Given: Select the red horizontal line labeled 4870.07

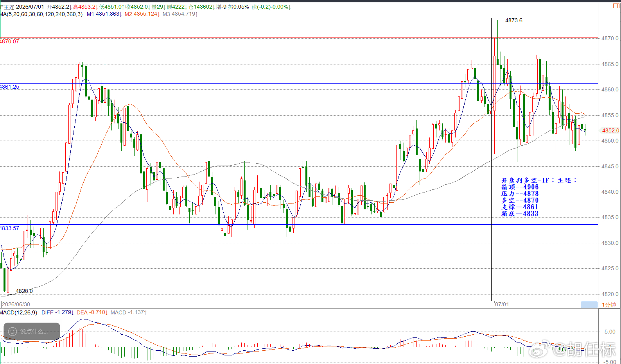Looking at the screenshot, I should click(299, 38).
